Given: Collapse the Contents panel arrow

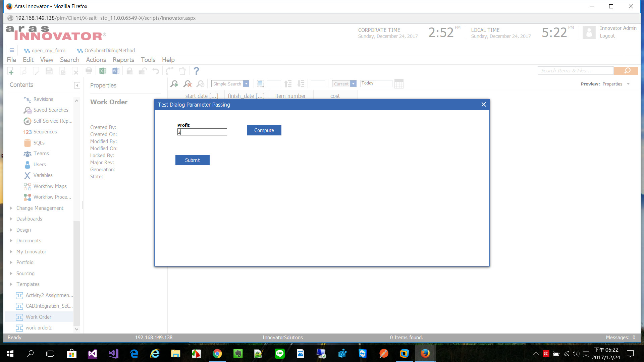Looking at the screenshot, I should [77, 85].
